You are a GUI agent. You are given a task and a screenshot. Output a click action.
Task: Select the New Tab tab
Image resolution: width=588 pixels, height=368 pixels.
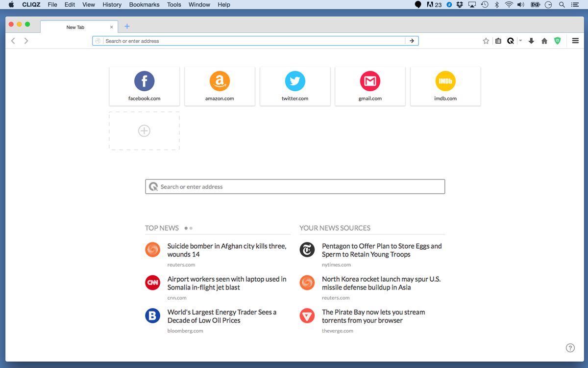(79, 27)
